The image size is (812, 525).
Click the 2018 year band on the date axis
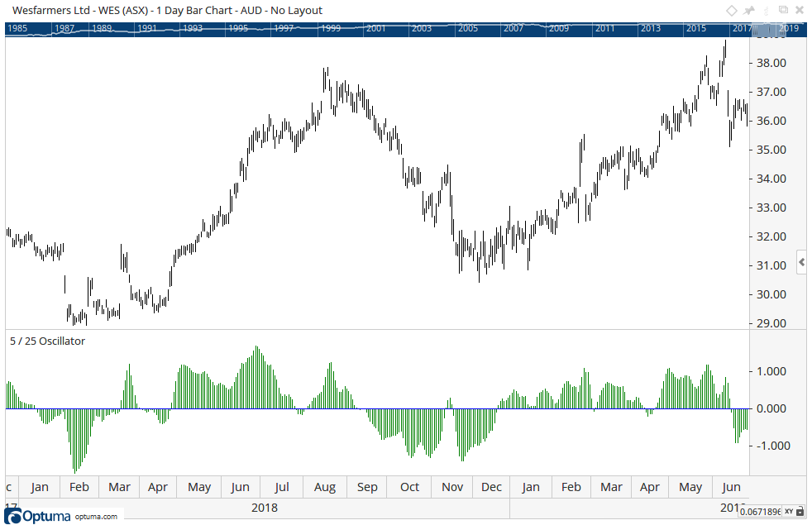coord(265,508)
